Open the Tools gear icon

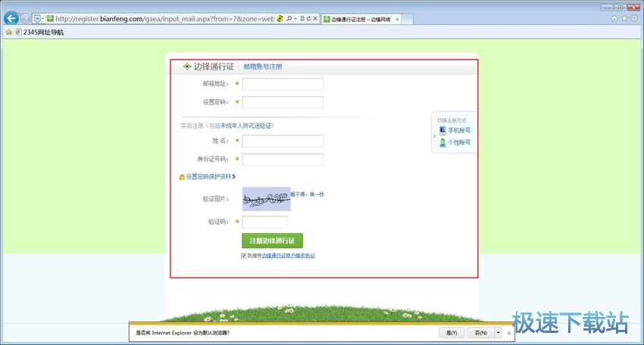point(634,18)
